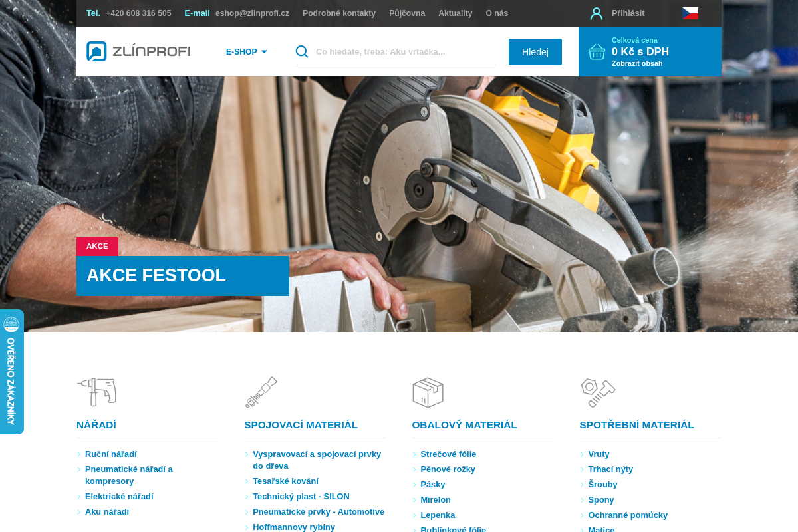Image resolution: width=798 pixels, height=532 pixels.
Task: Click the eshop@zlinprofi.cz email link
Action: [x=252, y=13]
